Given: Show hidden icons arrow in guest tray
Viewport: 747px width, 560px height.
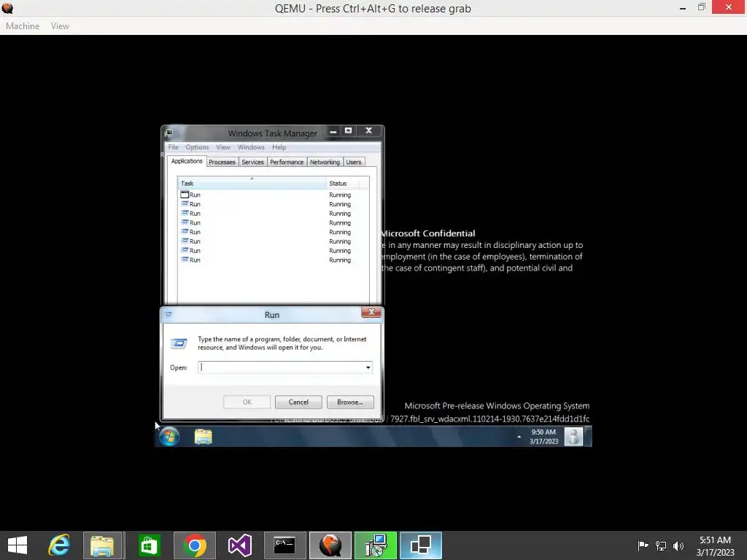Looking at the screenshot, I should (519, 436).
